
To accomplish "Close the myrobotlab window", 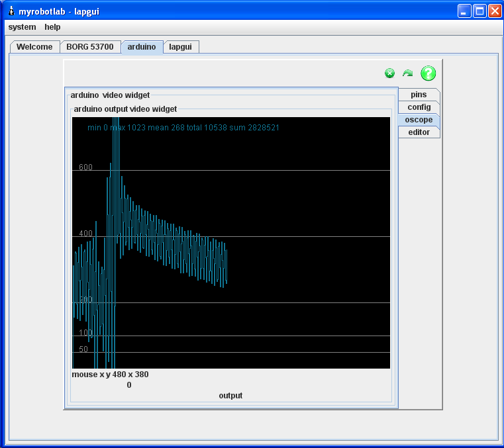I will coord(495,11).
